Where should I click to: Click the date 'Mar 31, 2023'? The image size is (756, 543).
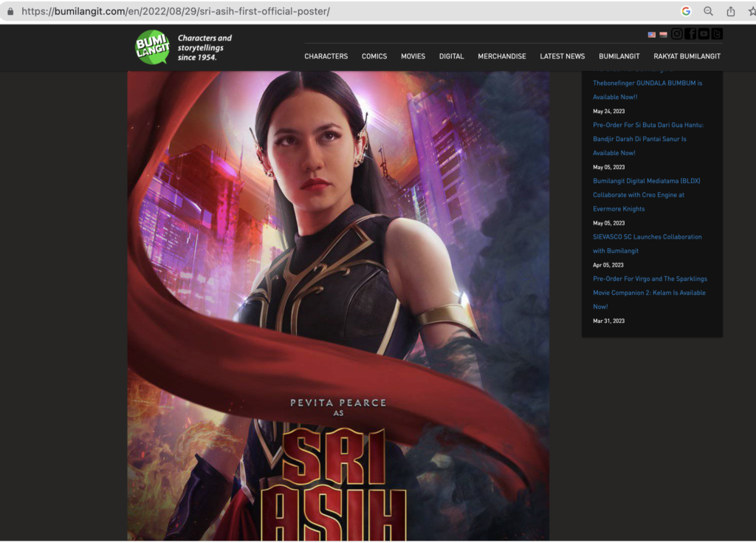click(x=608, y=321)
